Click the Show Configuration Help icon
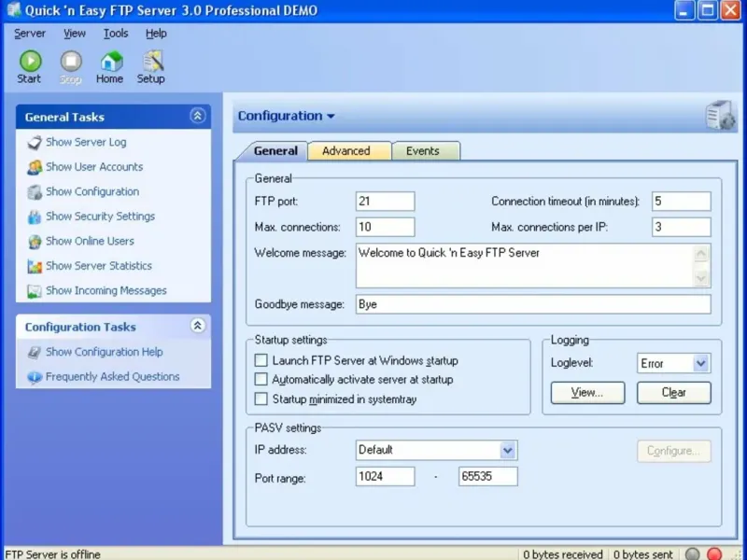This screenshot has height=560, width=747. point(35,353)
